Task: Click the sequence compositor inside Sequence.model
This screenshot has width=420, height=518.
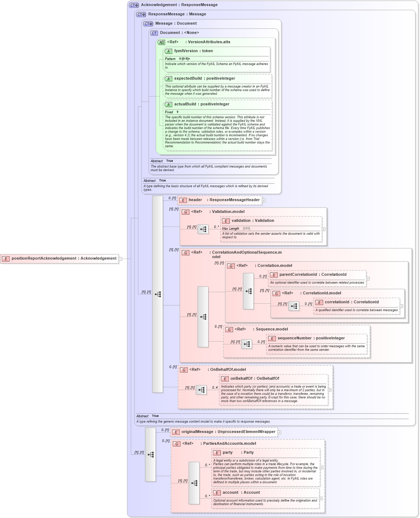Action: click(x=247, y=344)
